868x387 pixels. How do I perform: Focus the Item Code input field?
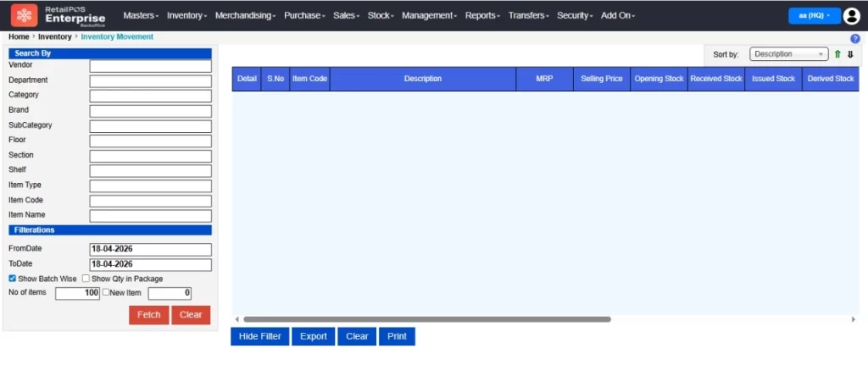(151, 201)
